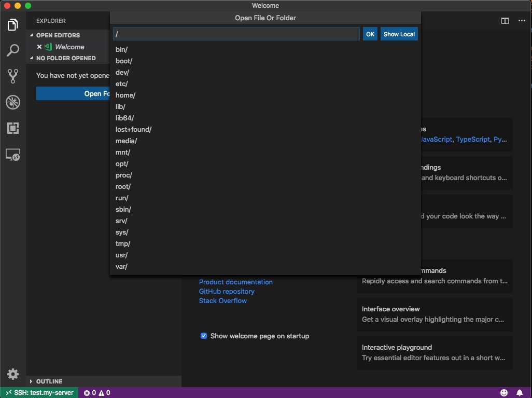Screen dimensions: 532x398
Task: Open the Debug view icon
Action: coord(13,102)
